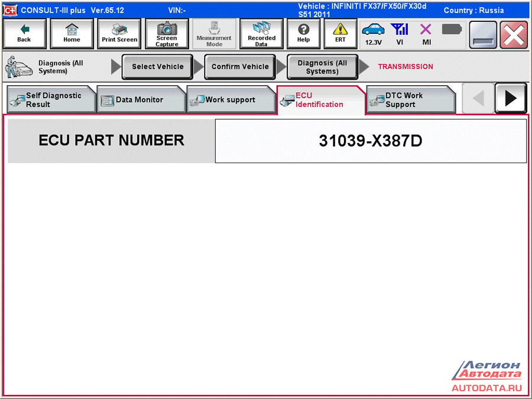Image resolution: width=532 pixels, height=399 pixels.
Task: Click the battery level indicator icon
Action: coord(452,30)
